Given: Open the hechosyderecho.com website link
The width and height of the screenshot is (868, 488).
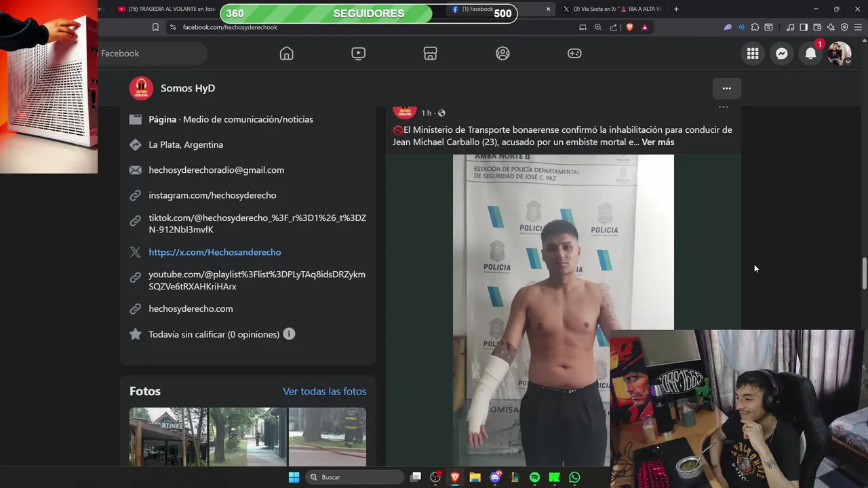Looking at the screenshot, I should 191,308.
